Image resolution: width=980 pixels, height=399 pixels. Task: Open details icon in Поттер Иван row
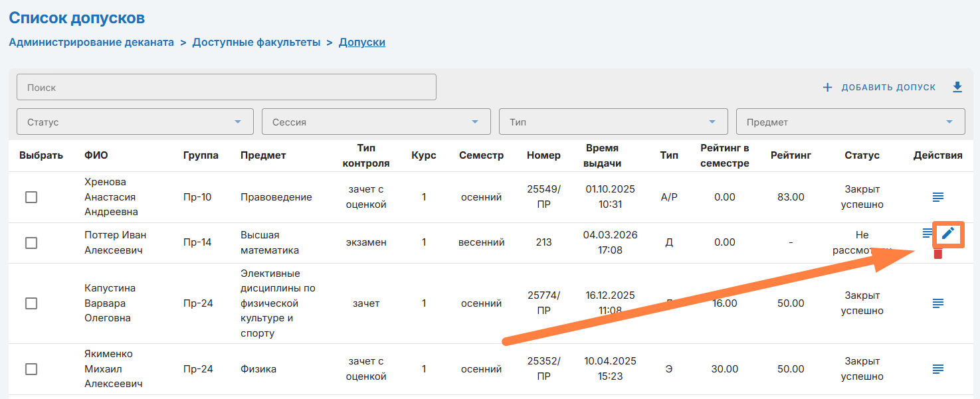928,233
